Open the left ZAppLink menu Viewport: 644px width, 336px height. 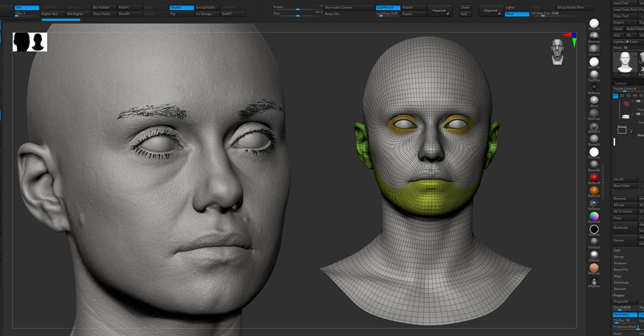pyautogui.click(x=439, y=11)
